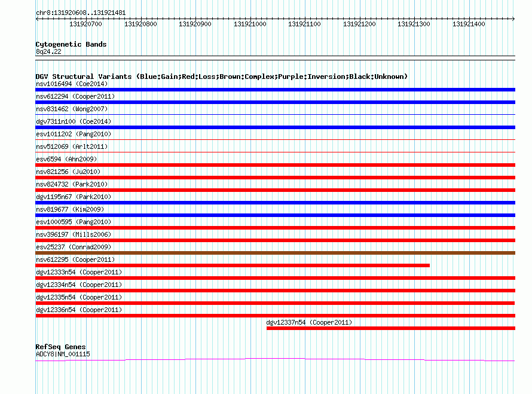532x394 pixels.
Task: Click the dgv12336n54 (Cooper2011) label
Action: [x=79, y=310]
